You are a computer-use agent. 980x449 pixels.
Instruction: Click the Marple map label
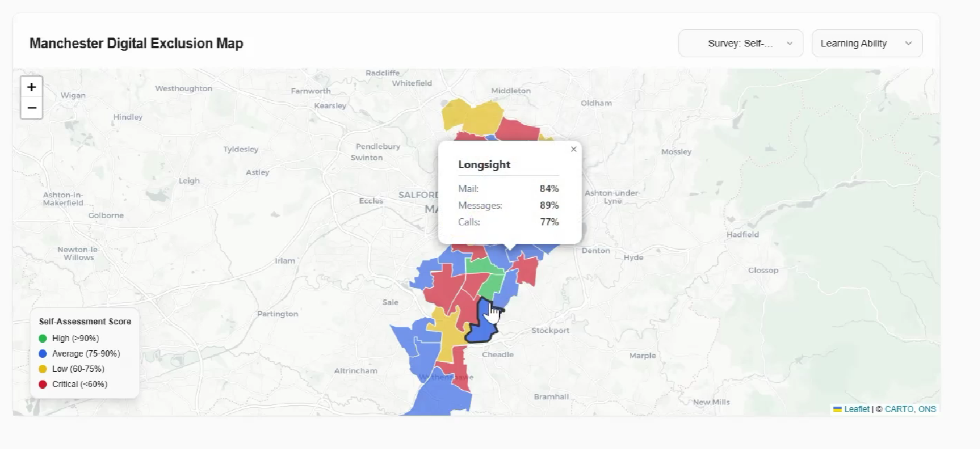coord(642,355)
